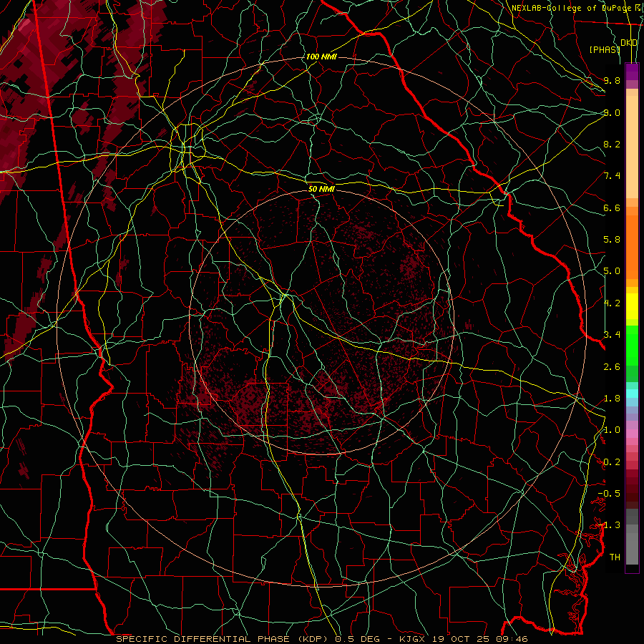Image resolution: width=644 pixels, height=644 pixels.
Task: Click the 8.2 legend value
Action: 612,144
